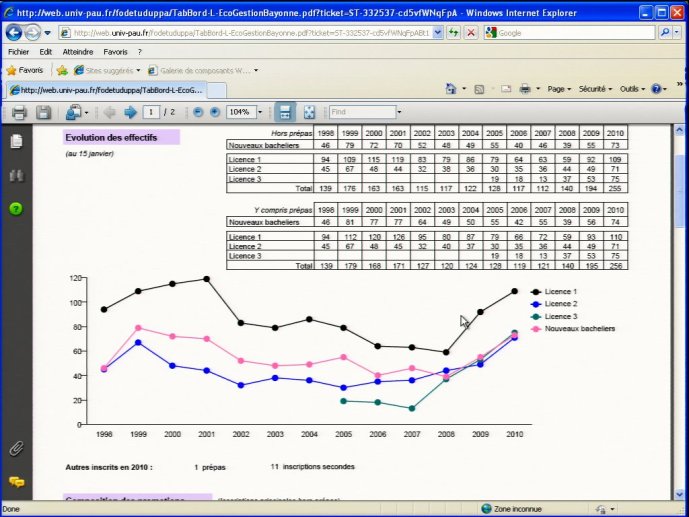Image resolution: width=689 pixels, height=517 pixels.
Task: Add page to favorites bar icon
Action: [x=62, y=70]
